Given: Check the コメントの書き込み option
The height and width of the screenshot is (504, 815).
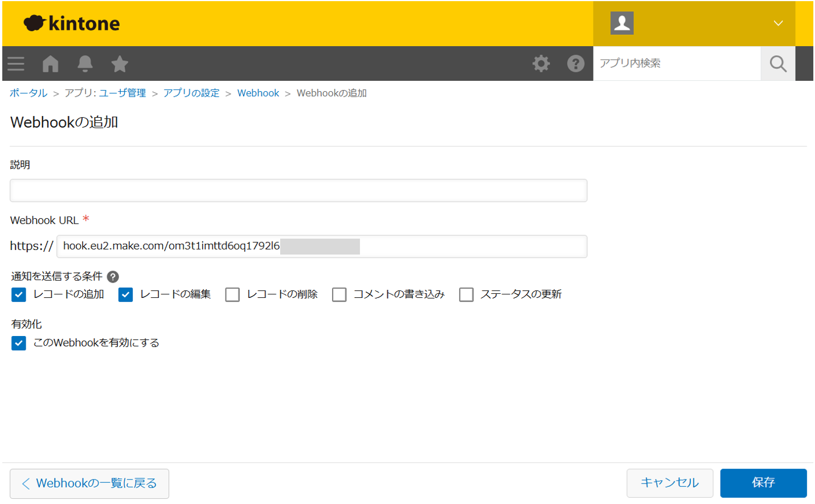Looking at the screenshot, I should coord(339,294).
